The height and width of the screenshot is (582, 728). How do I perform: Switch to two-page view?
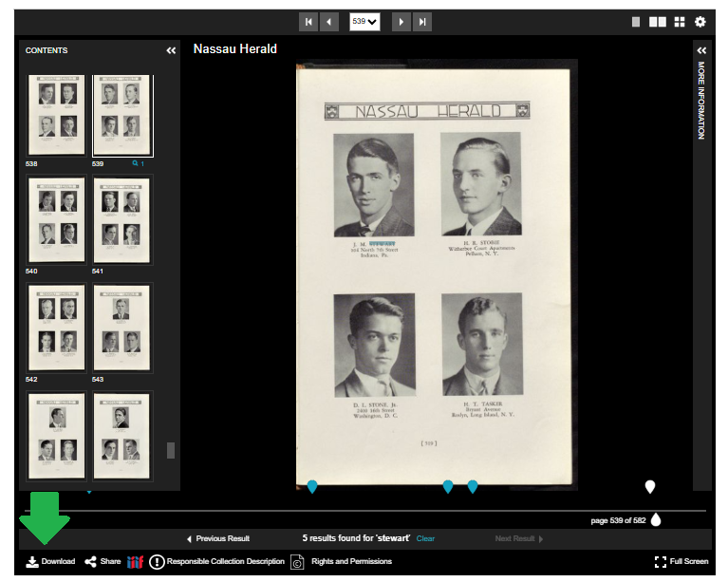(658, 22)
